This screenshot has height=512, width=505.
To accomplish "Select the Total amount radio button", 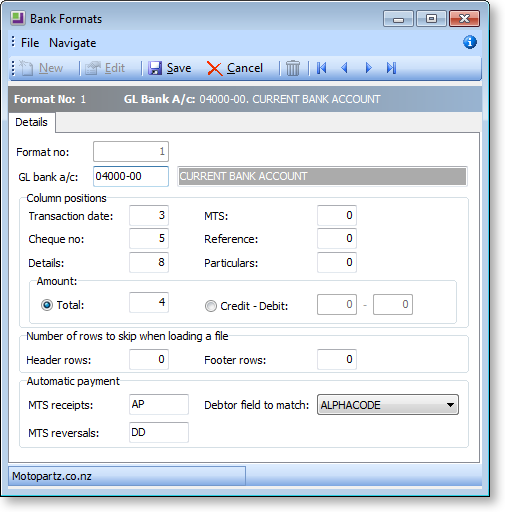I will 47,305.
